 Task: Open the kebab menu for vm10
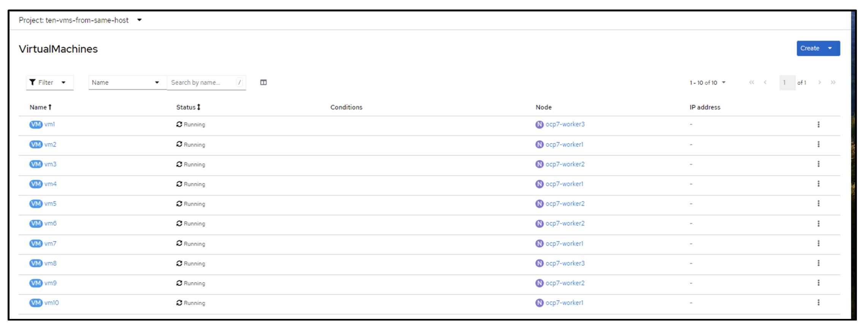tap(818, 303)
